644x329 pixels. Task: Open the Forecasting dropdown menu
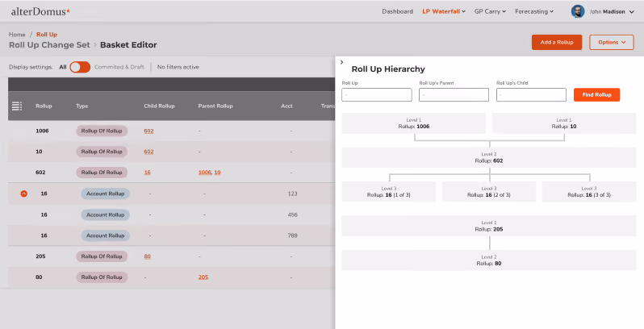click(534, 11)
